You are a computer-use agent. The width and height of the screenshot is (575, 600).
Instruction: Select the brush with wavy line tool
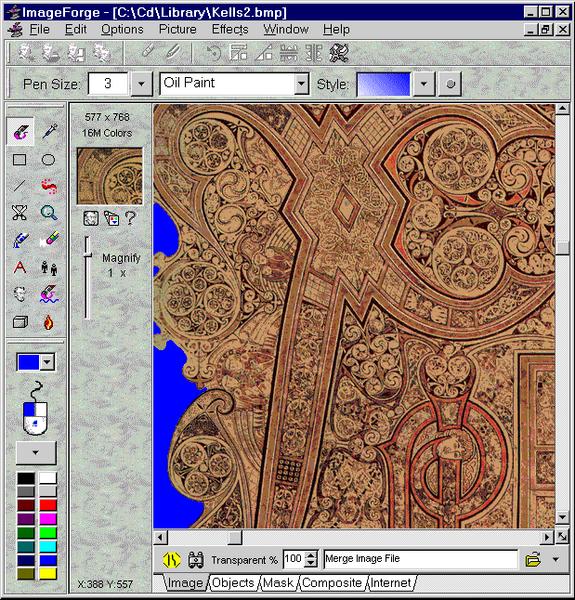click(49, 294)
